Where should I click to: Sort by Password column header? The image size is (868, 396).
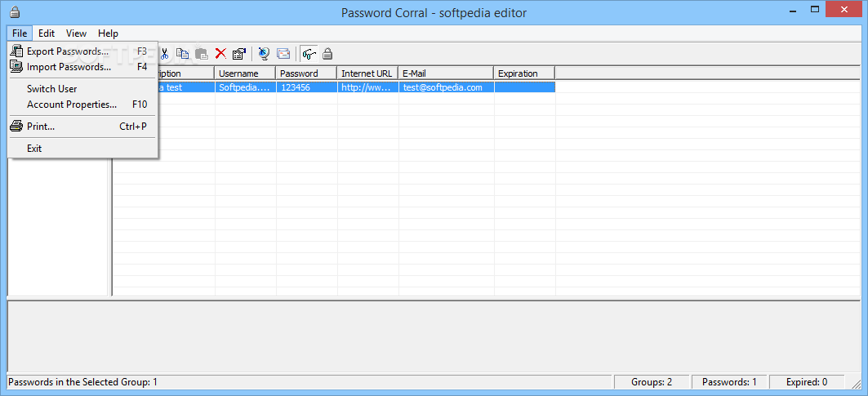(307, 73)
